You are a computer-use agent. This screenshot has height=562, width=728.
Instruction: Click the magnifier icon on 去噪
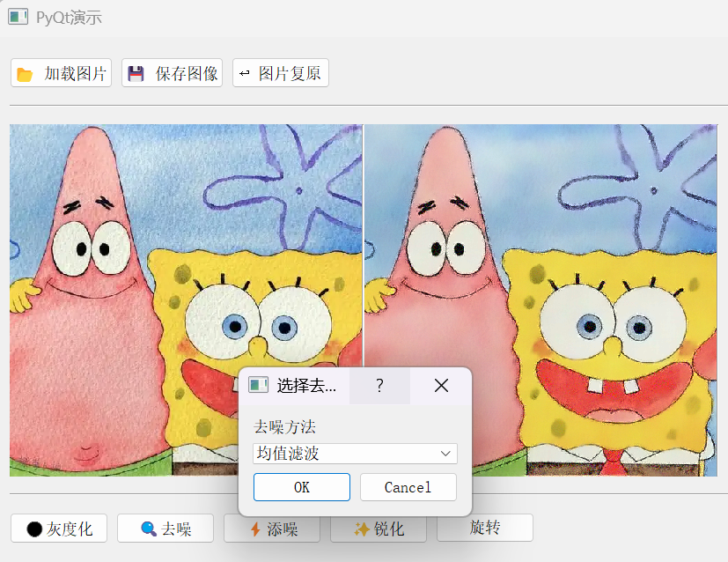(149, 529)
